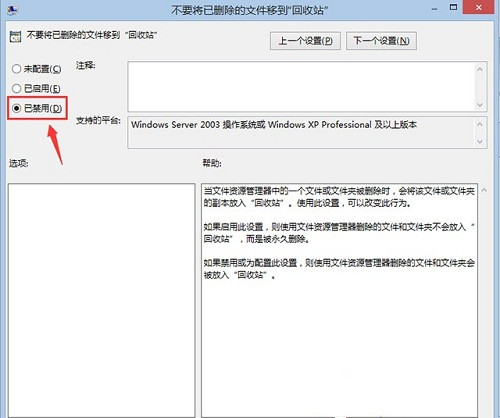Click the policy setting icon beside title

point(15,36)
